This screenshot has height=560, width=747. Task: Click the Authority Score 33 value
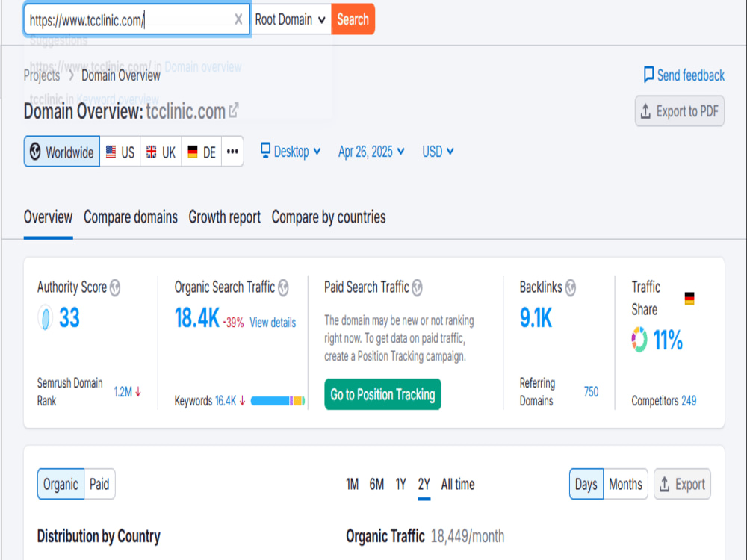click(x=69, y=317)
